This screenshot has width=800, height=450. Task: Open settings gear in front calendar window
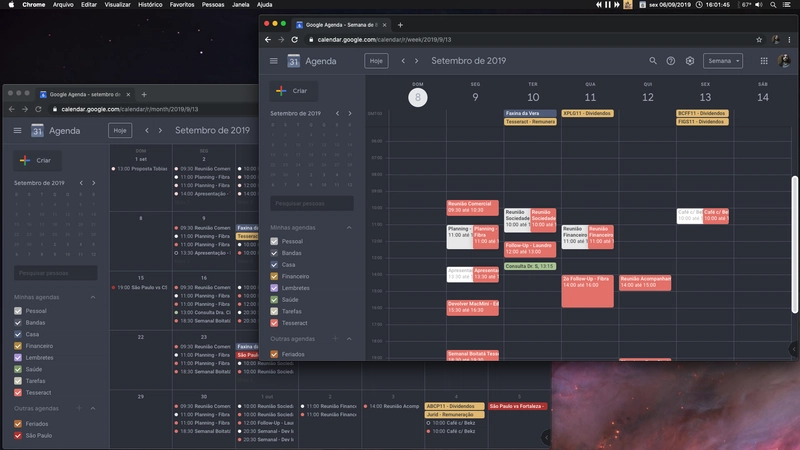(690, 61)
